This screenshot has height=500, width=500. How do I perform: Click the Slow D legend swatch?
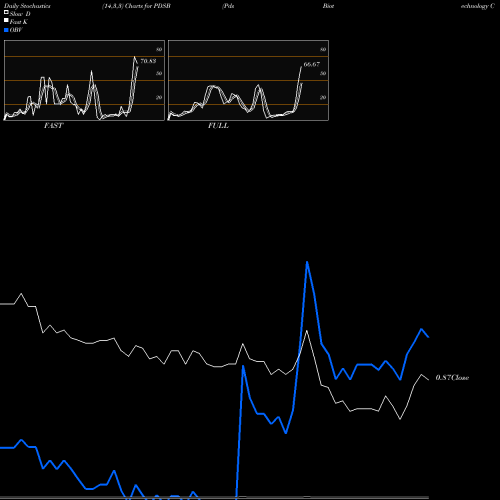pos(6,12)
